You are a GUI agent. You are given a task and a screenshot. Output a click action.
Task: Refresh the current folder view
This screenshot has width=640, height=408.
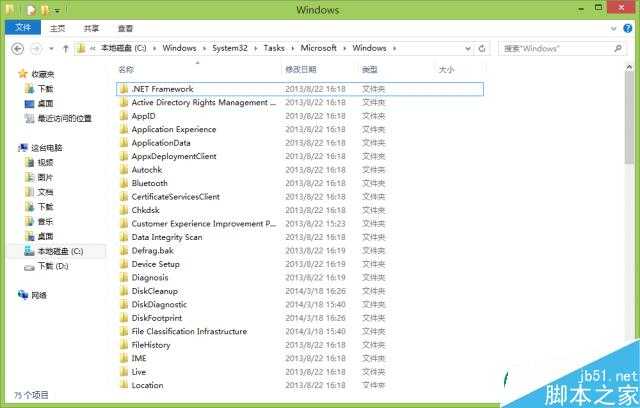(x=482, y=49)
